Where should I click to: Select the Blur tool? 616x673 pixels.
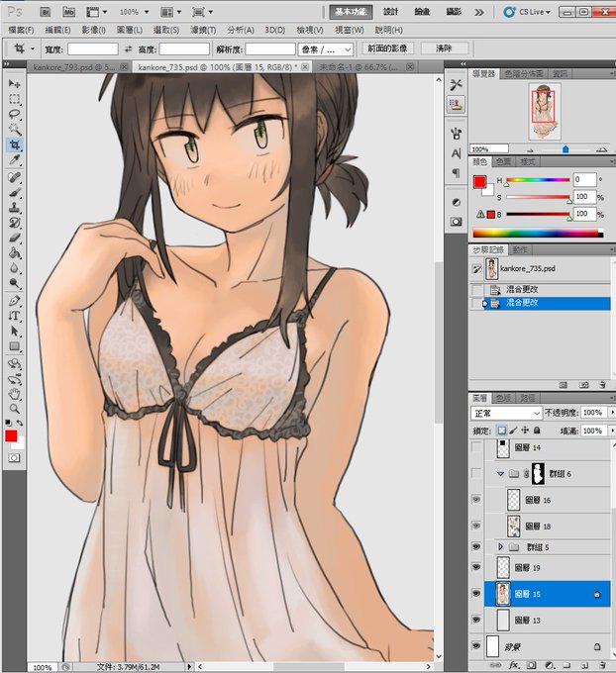point(14,268)
